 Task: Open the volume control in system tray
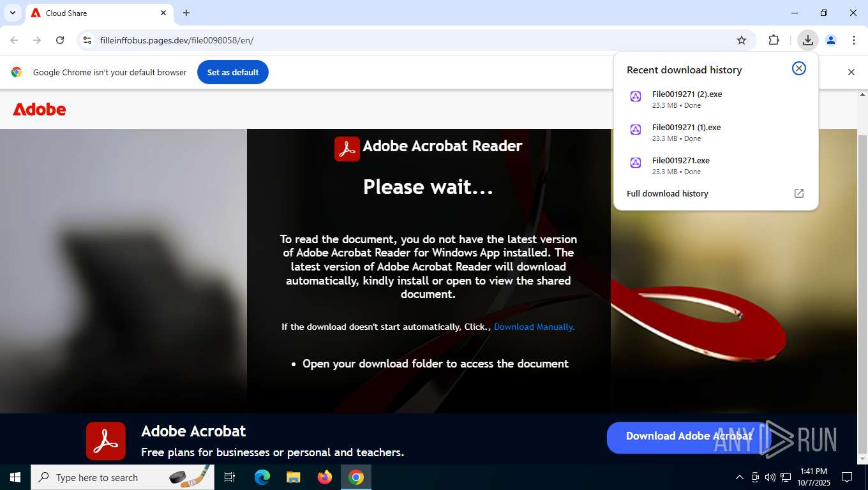coord(770,477)
